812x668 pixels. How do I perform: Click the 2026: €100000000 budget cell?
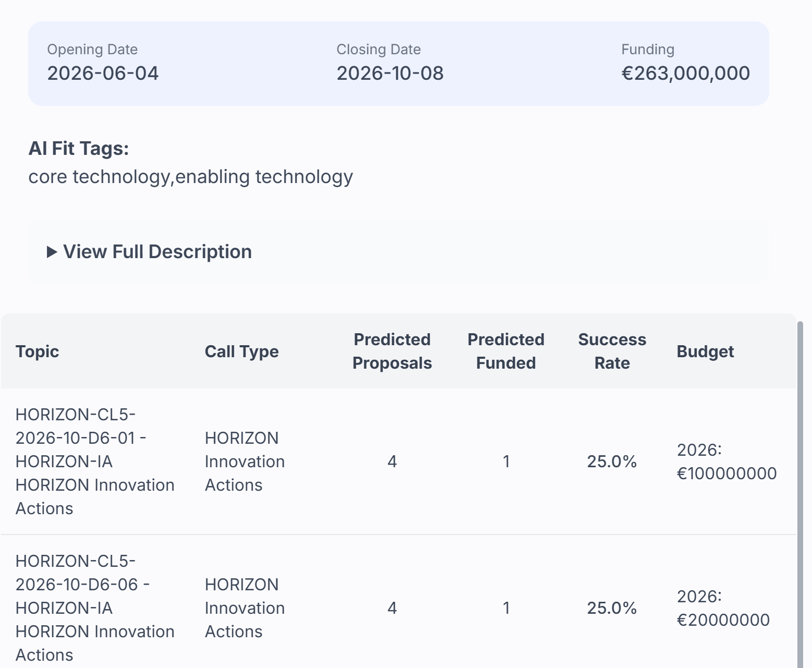coord(726,461)
